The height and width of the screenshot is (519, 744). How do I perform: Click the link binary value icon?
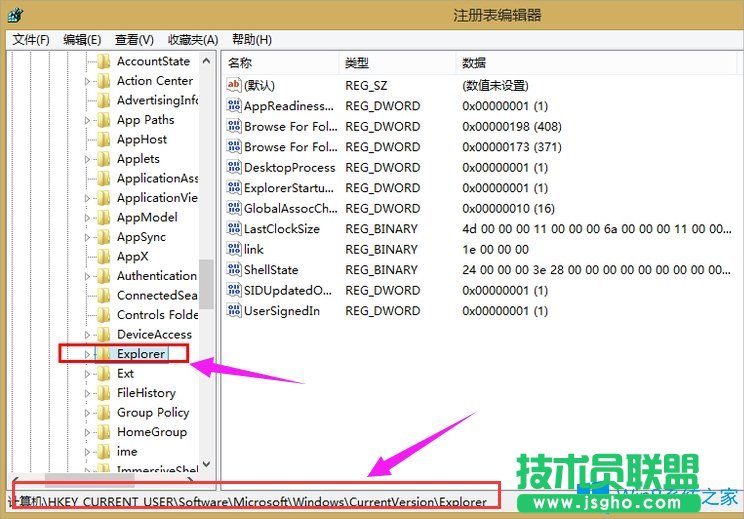tap(234, 249)
